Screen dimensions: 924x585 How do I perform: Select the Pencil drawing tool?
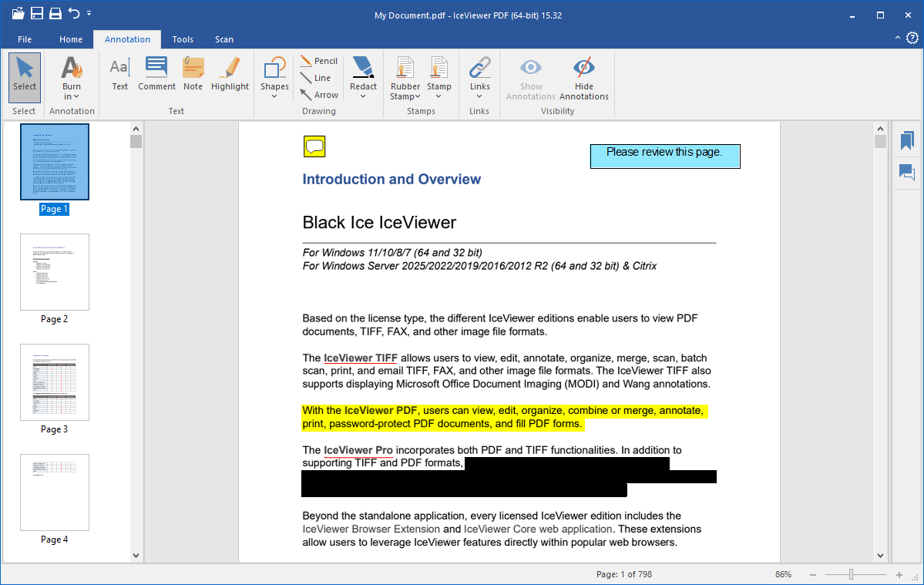(319, 61)
